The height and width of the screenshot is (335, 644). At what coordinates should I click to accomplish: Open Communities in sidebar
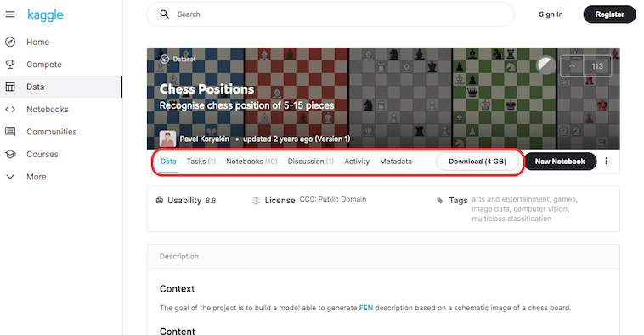click(x=51, y=132)
